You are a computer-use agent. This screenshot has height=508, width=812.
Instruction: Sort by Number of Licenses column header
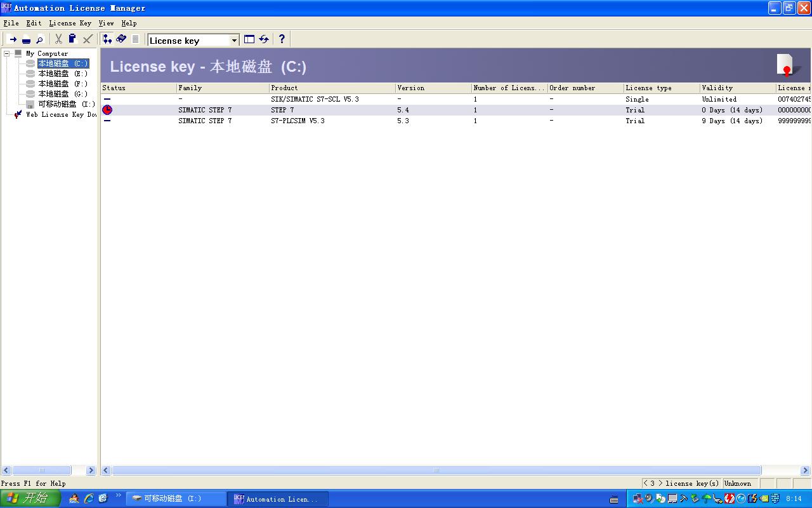(510, 88)
